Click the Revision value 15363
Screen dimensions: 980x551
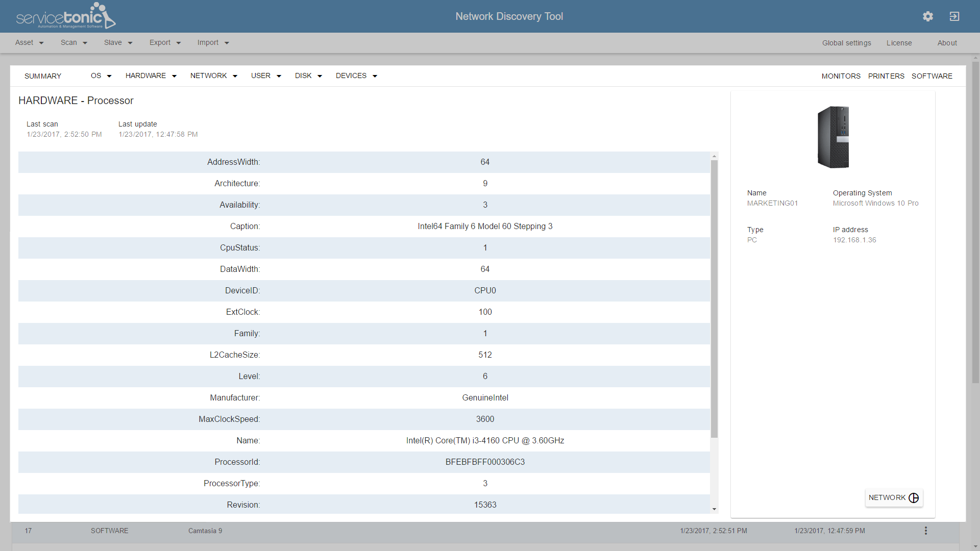pos(485,505)
